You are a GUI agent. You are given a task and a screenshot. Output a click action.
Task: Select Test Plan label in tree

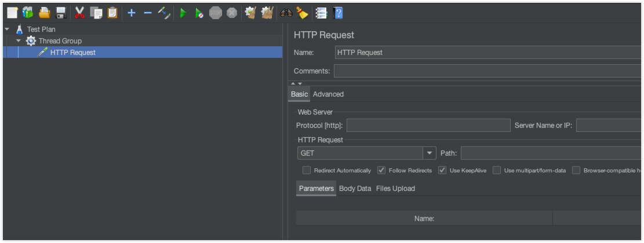point(41,30)
